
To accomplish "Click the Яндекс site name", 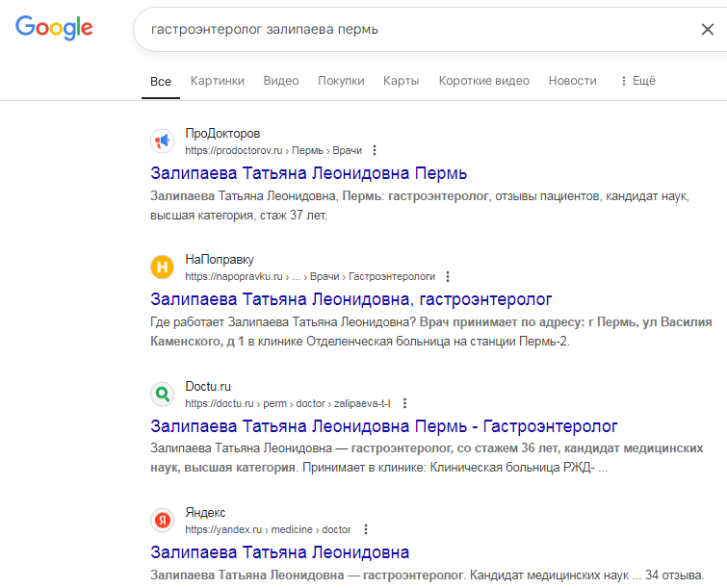I will (205, 513).
